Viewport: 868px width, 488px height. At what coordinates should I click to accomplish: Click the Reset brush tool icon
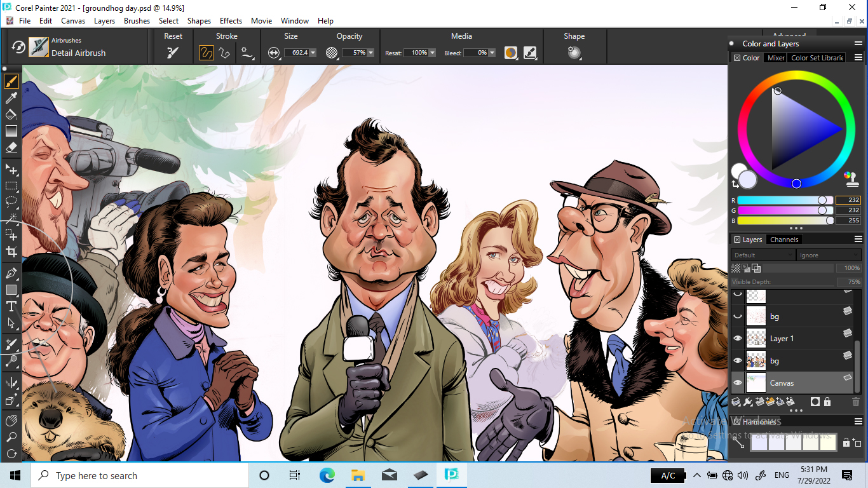point(173,53)
